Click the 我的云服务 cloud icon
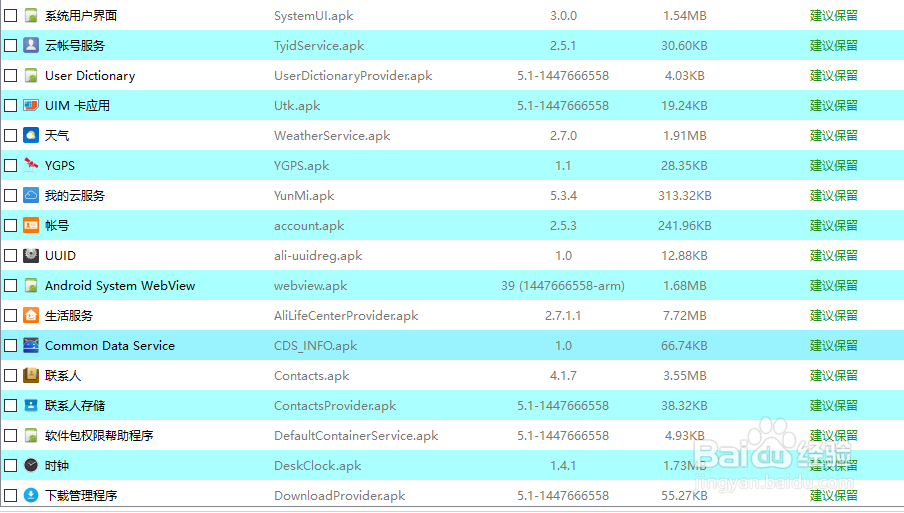The image size is (904, 513). point(31,195)
